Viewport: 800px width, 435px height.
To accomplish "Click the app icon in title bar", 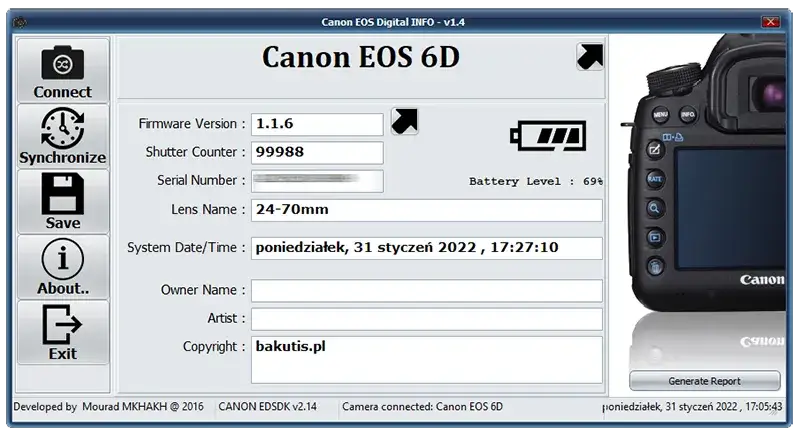I will (x=15, y=21).
